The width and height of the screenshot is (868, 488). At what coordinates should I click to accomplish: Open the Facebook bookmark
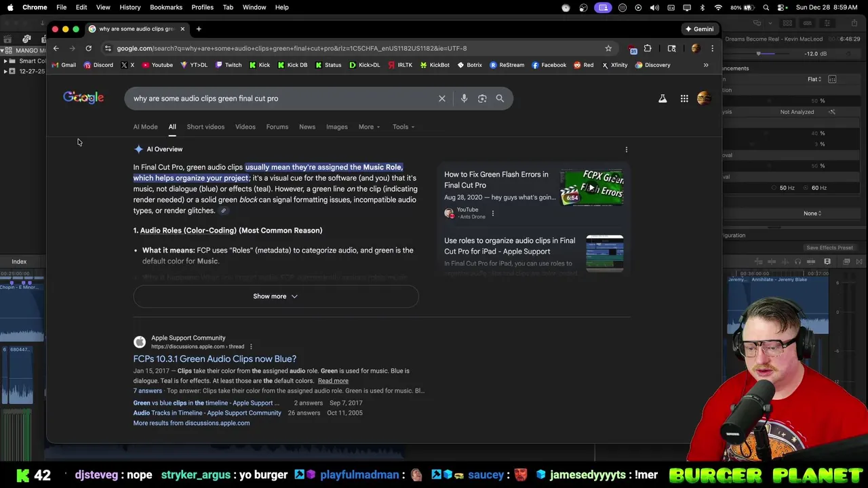(549, 65)
